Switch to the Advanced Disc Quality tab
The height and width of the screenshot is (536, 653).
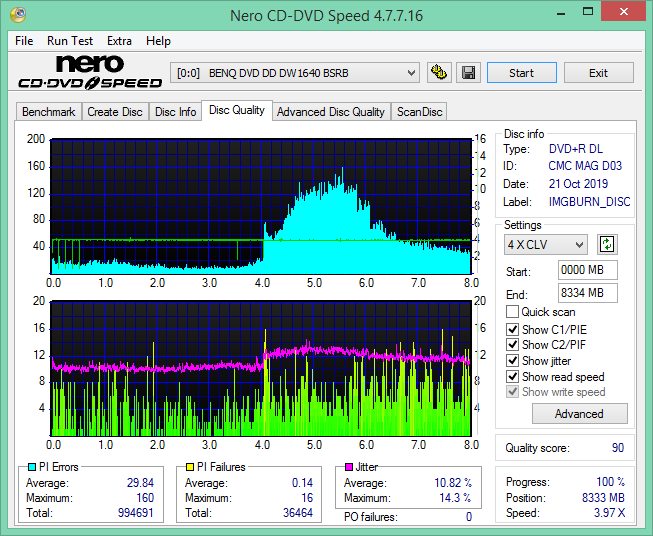point(331,112)
